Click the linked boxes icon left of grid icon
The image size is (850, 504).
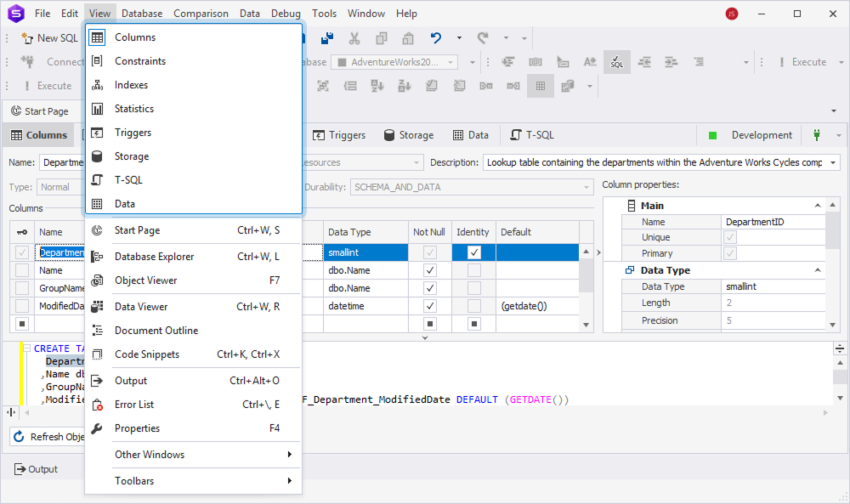(513, 86)
